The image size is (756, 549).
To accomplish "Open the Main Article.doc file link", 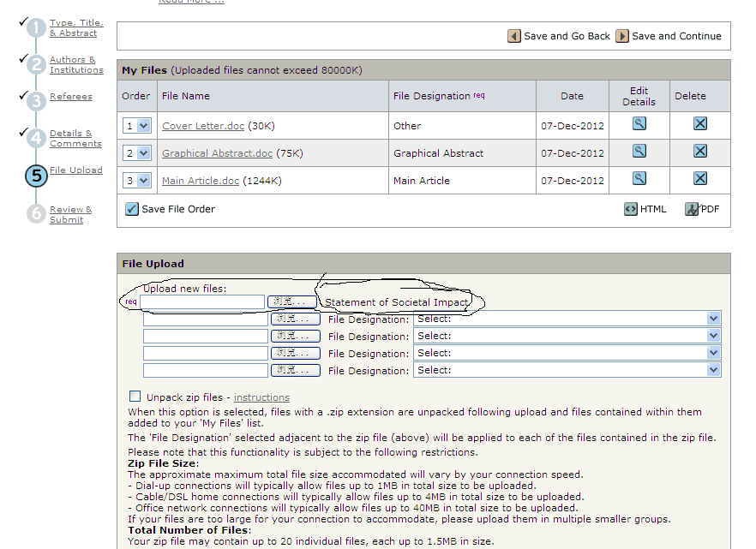I will point(201,181).
